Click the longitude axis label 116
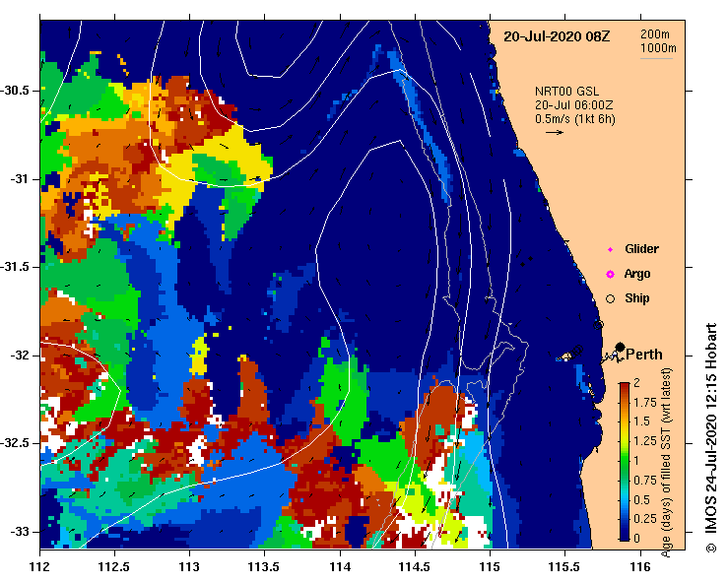Viewport: 728px width, 583px height. pos(640,567)
